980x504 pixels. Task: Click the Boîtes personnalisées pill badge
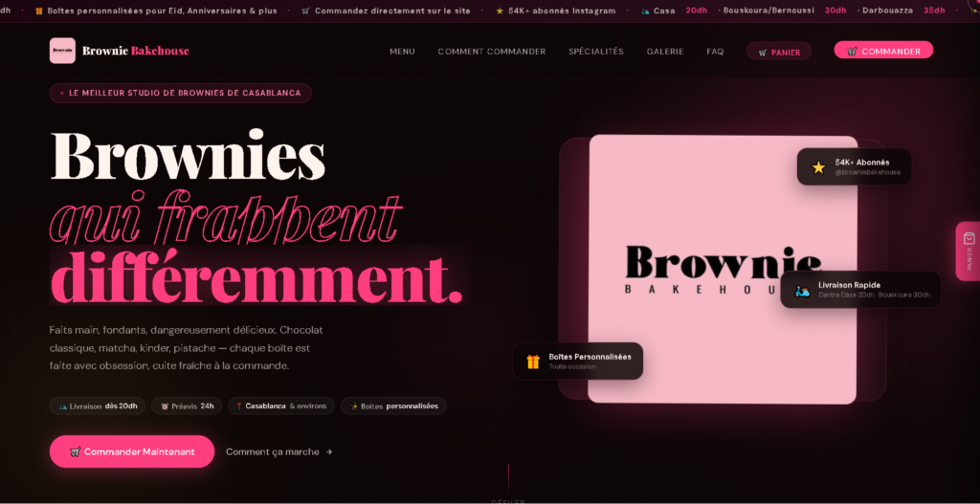[393, 405]
